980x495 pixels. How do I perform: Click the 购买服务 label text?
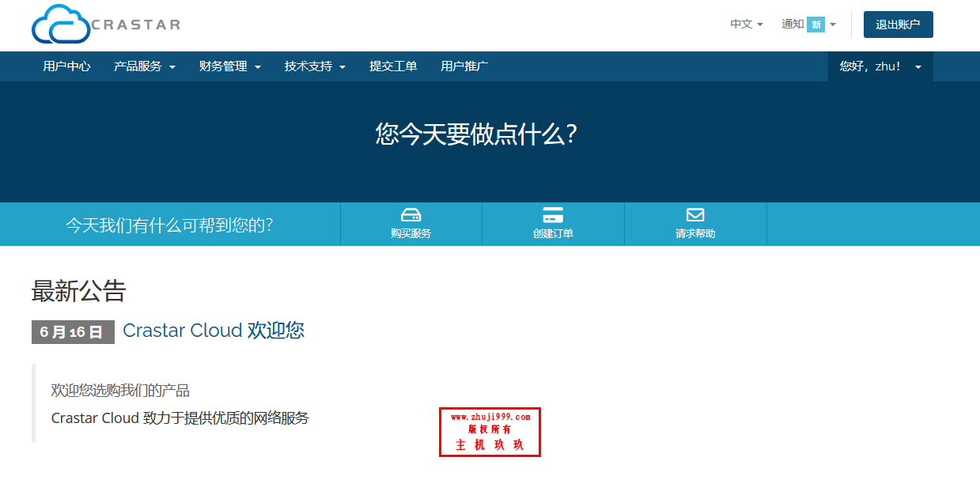point(411,233)
